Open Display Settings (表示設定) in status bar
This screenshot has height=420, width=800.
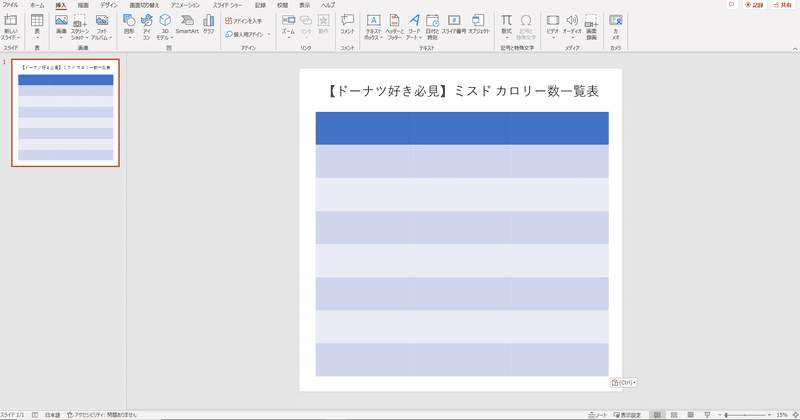pyautogui.click(x=627, y=415)
